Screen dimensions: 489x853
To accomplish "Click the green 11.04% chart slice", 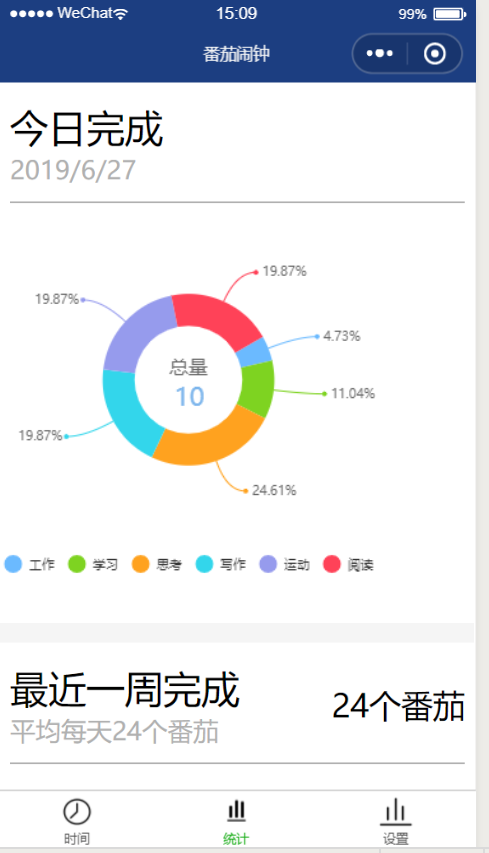I will [x=257, y=387].
